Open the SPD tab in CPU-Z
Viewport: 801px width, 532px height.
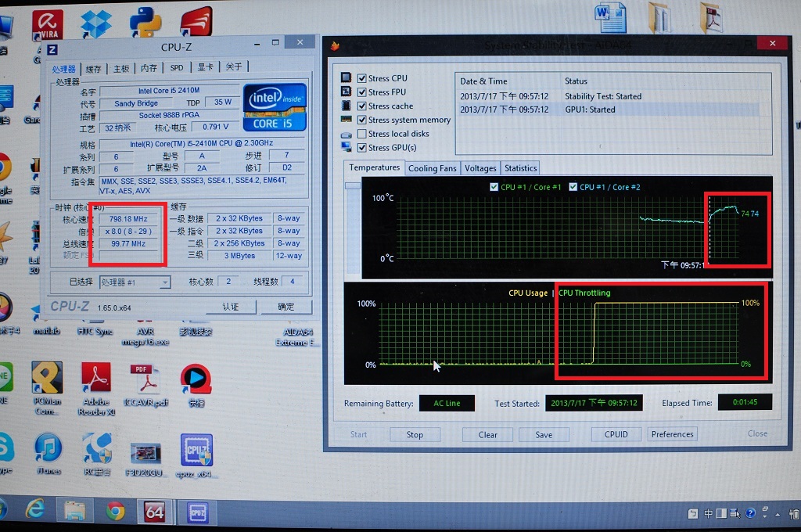177,67
